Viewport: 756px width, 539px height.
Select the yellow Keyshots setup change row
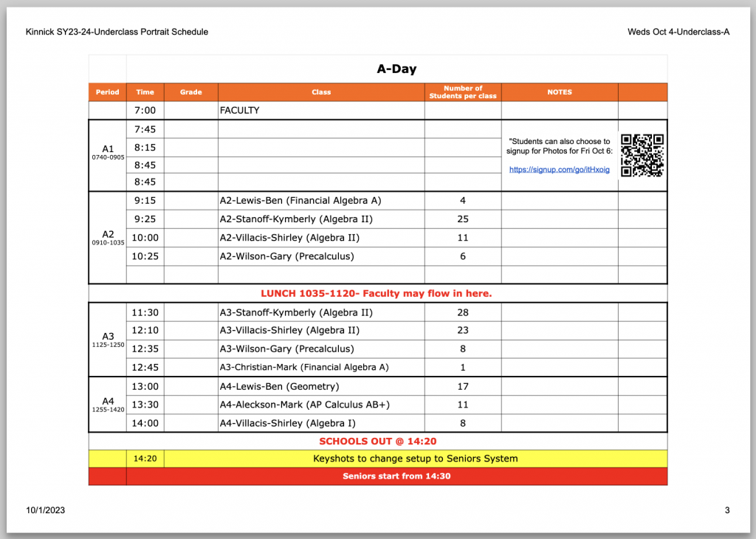[415, 459]
